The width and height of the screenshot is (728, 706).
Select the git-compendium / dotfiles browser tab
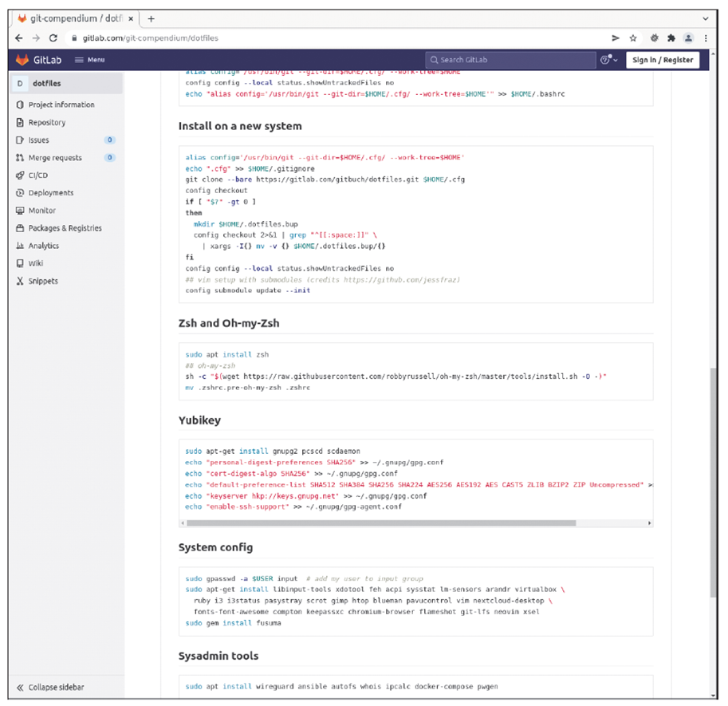coord(68,18)
